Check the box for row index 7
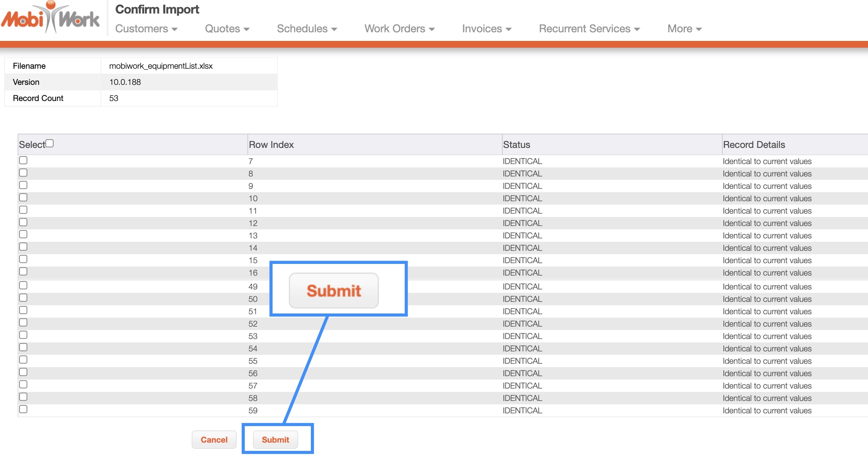This screenshot has width=868, height=458. (23, 160)
